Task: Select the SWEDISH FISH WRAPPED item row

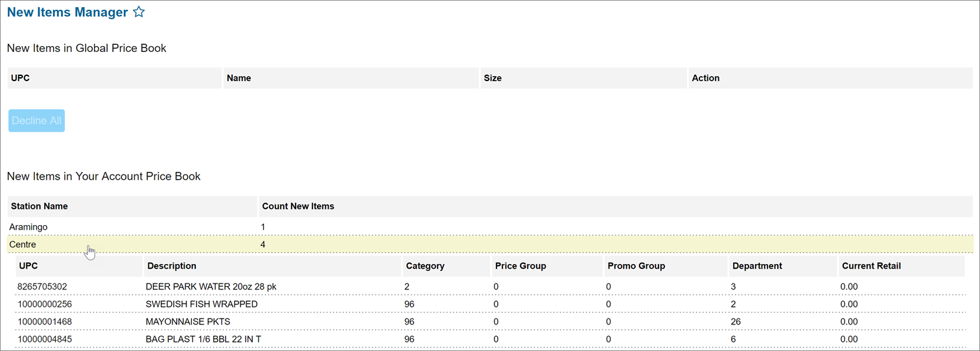Action: click(x=202, y=304)
